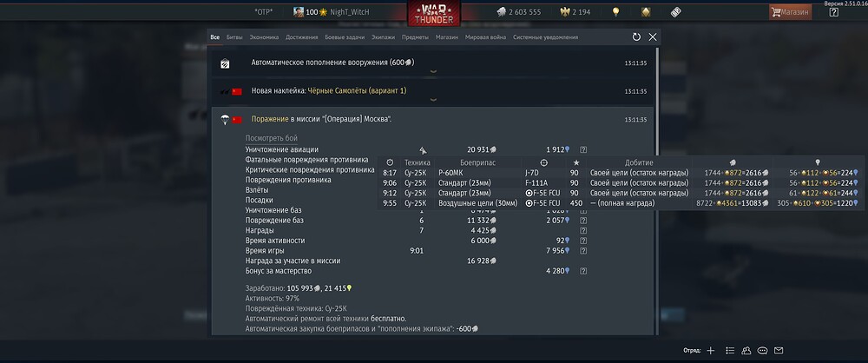868x363 pixels.
Task: Click the Техника column header
Action: tap(418, 162)
